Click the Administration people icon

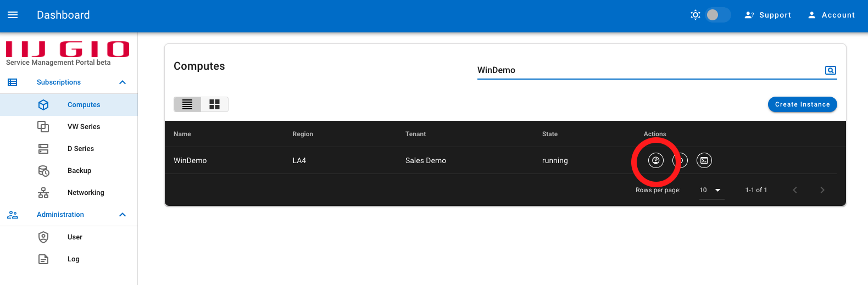point(13,215)
